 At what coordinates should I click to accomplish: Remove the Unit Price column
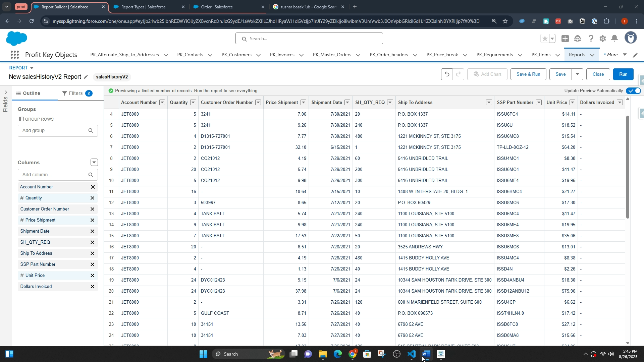pos(93,276)
